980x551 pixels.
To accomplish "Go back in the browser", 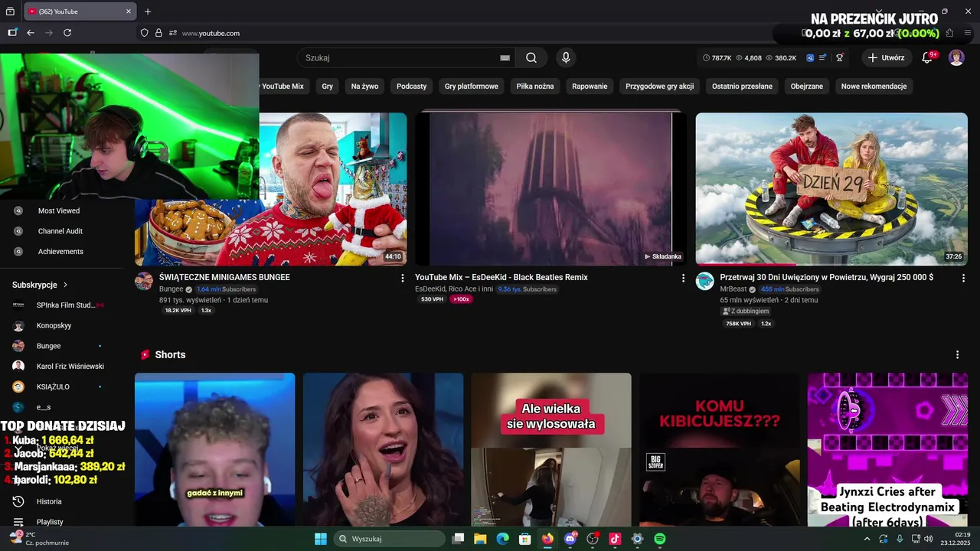I will (x=31, y=33).
